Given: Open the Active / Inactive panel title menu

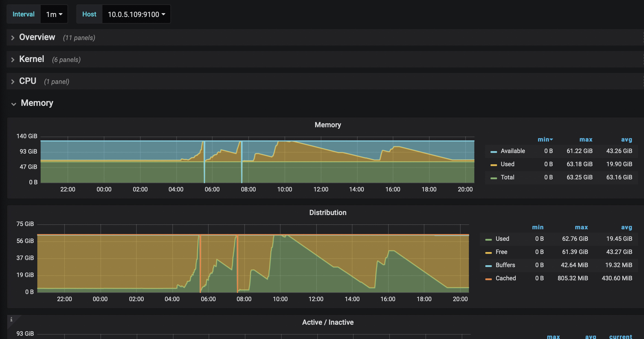Looking at the screenshot, I should tap(327, 322).
